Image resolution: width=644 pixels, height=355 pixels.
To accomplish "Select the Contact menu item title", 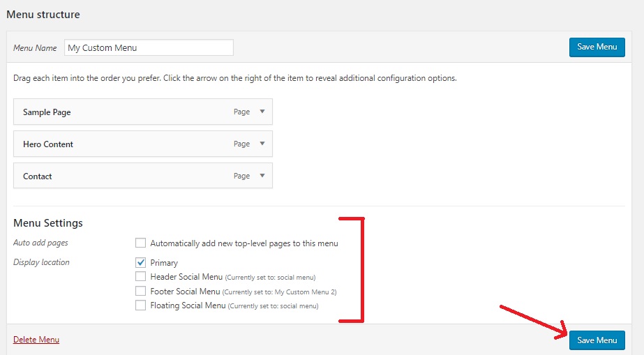I will [x=38, y=176].
